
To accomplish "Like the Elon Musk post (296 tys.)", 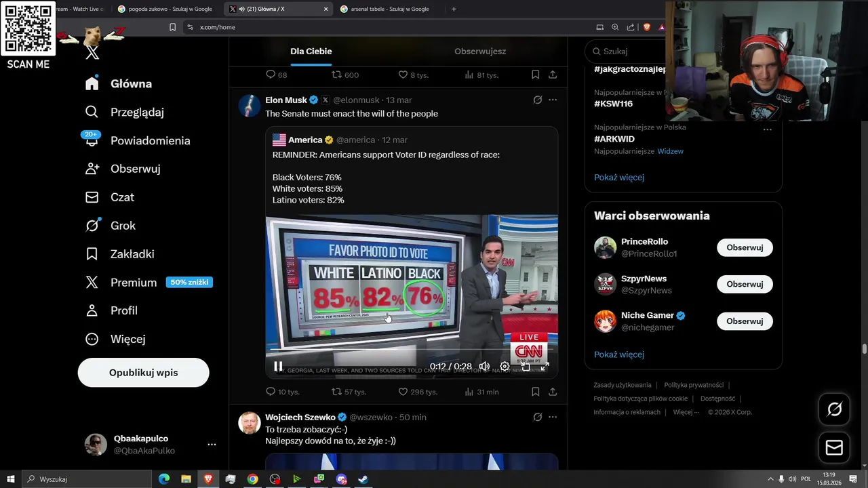I will click(x=403, y=392).
